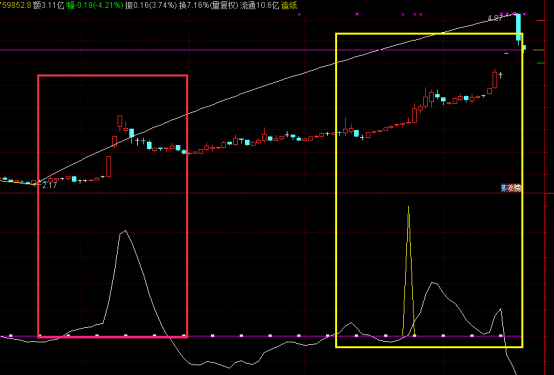Click the 额3.11亿 turnover amount text

point(49,5)
